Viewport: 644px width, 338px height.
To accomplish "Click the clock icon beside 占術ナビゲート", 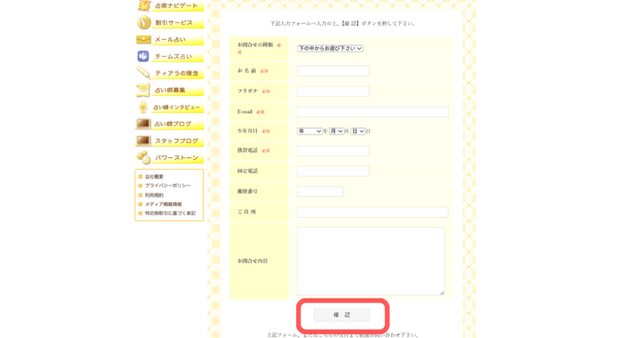I will [x=144, y=6].
